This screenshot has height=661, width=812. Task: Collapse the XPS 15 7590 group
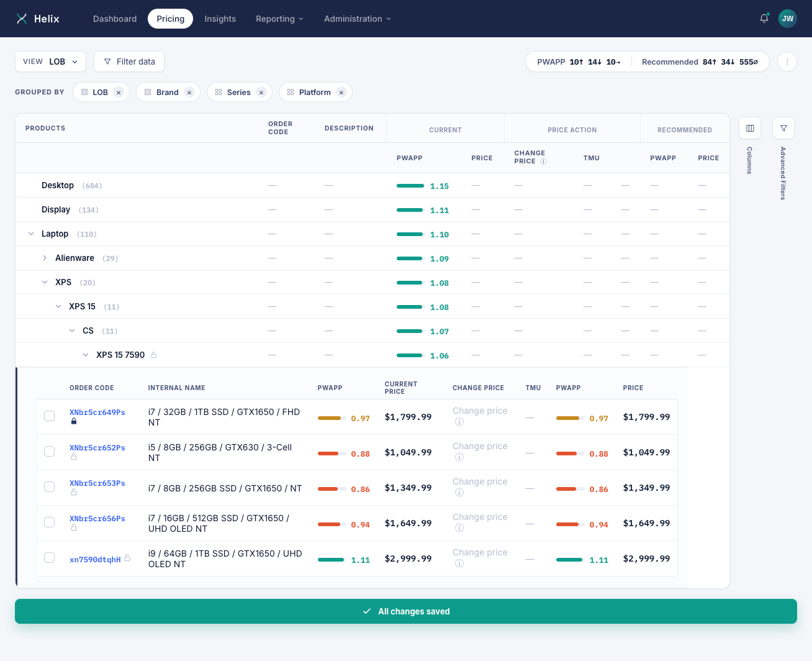(86, 355)
